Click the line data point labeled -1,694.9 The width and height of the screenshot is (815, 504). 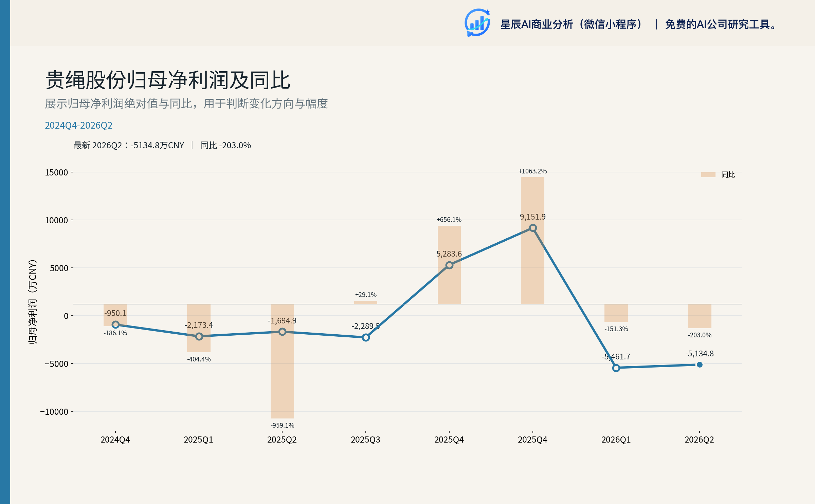click(282, 332)
